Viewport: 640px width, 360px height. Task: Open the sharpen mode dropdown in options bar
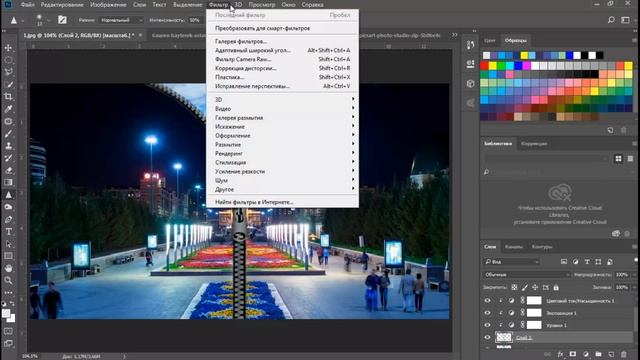(x=121, y=20)
